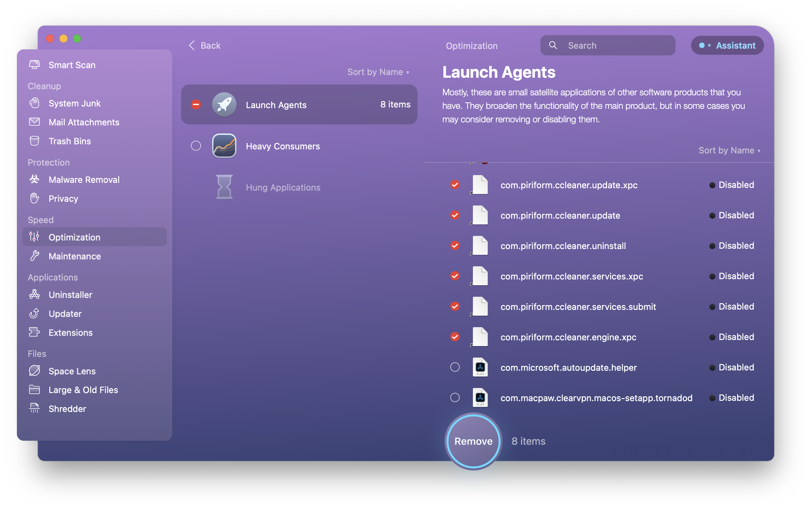This screenshot has height=511, width=812.
Task: Select the Malware Removal biohazard icon
Action: pyautogui.click(x=34, y=179)
